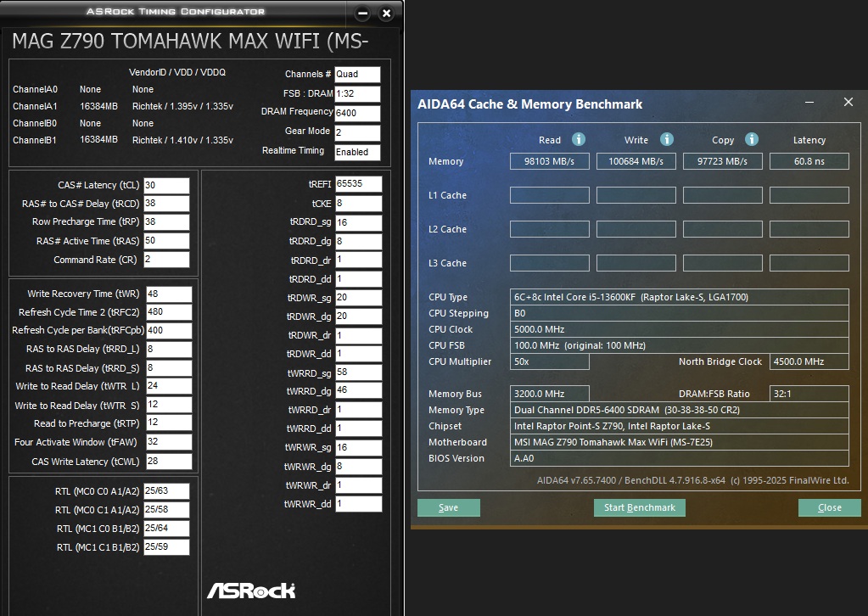Click the North Bridge Clock 4500.0 MHz value
The image size is (868, 616).
[809, 361]
